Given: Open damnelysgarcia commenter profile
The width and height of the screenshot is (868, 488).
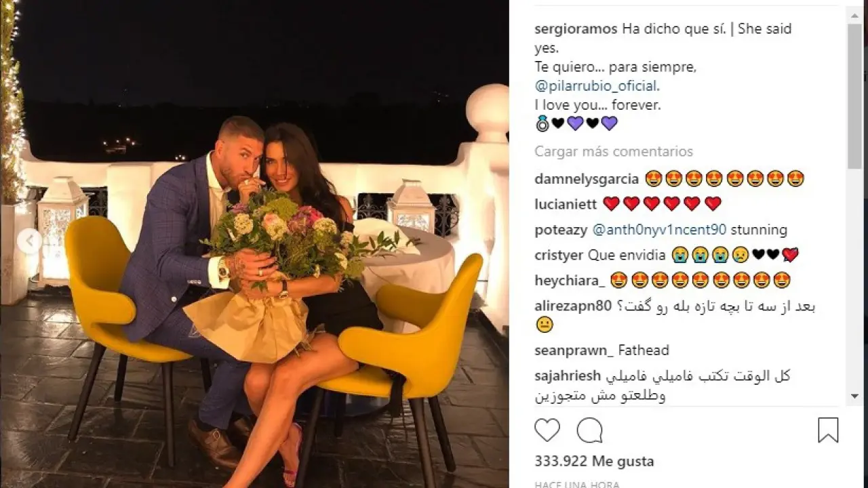Looking at the screenshot, I should pyautogui.click(x=587, y=179).
